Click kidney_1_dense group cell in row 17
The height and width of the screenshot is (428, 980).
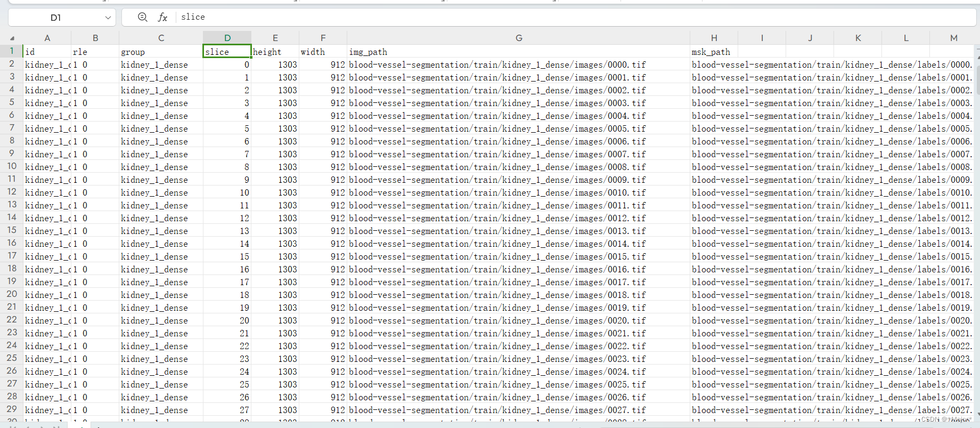tap(161, 256)
